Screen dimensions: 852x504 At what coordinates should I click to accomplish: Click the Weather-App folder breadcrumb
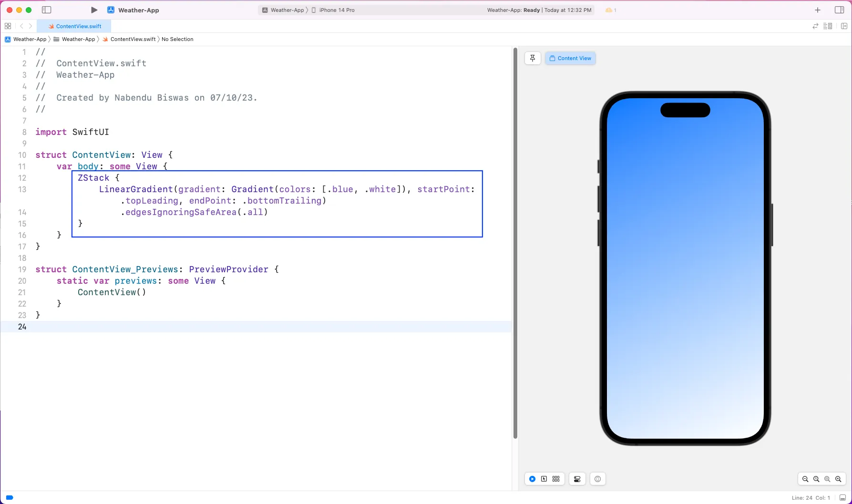(74, 39)
